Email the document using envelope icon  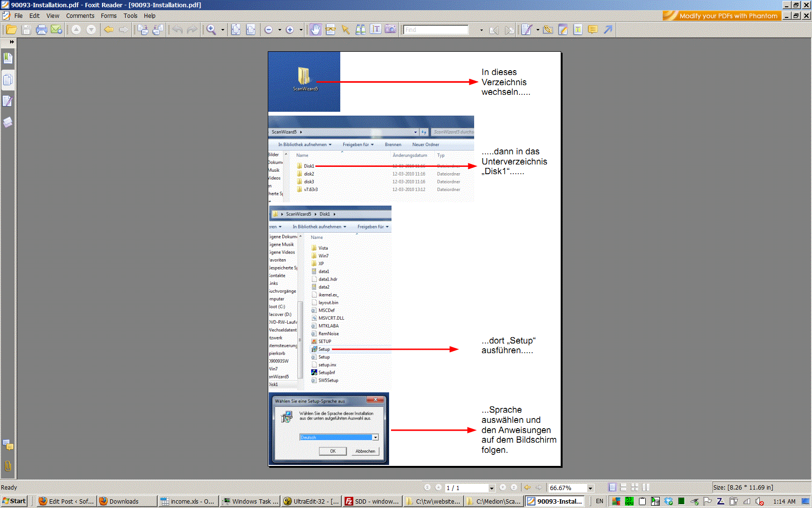point(57,30)
